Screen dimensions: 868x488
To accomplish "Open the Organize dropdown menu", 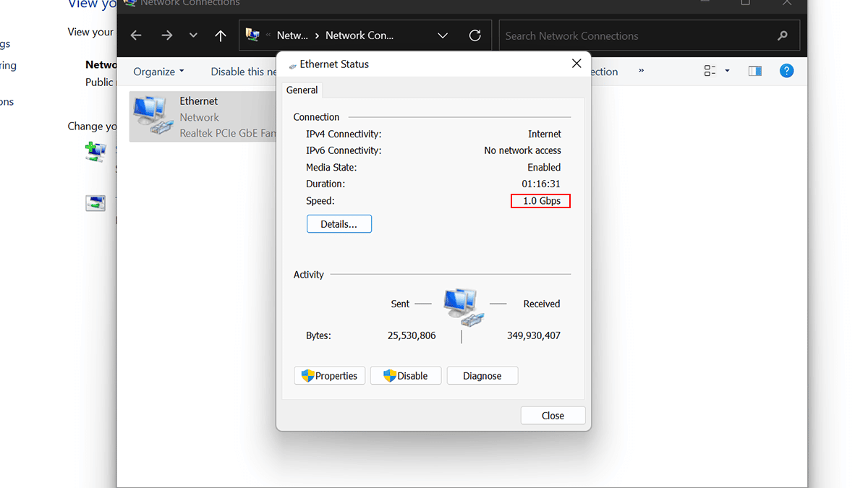I will (158, 72).
